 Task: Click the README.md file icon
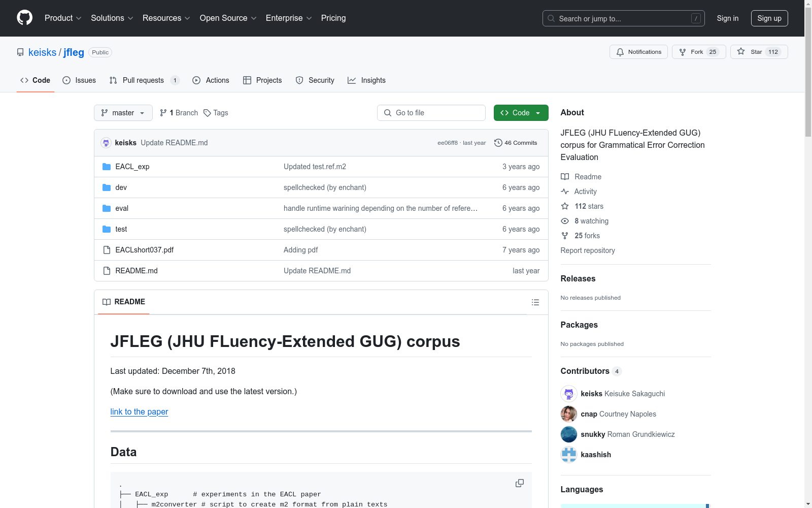pyautogui.click(x=107, y=271)
